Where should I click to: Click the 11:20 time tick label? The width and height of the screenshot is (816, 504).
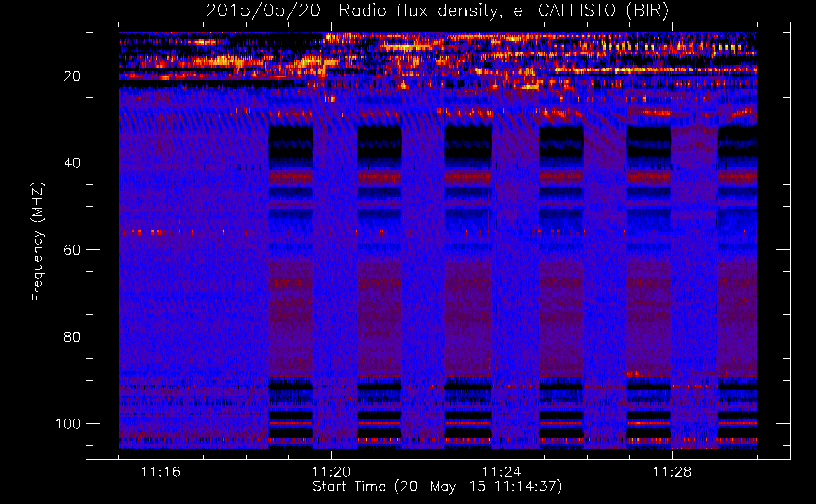pyautogui.click(x=331, y=472)
